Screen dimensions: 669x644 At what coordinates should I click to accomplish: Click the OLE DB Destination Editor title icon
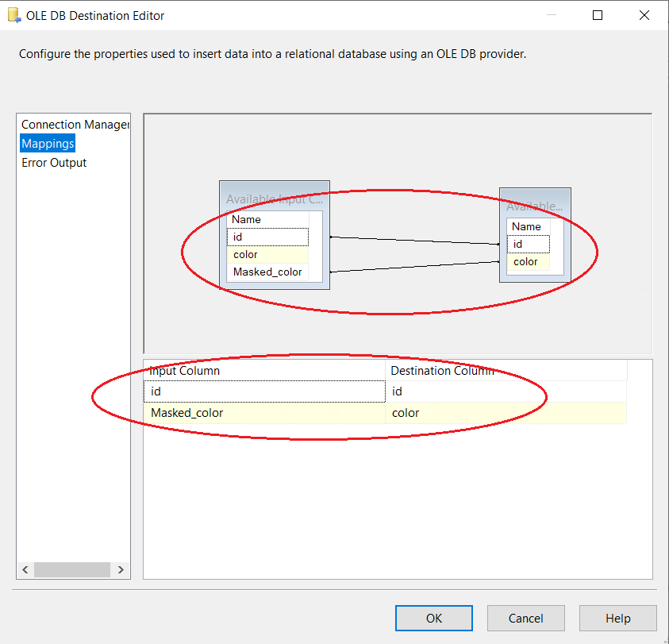[x=13, y=15]
